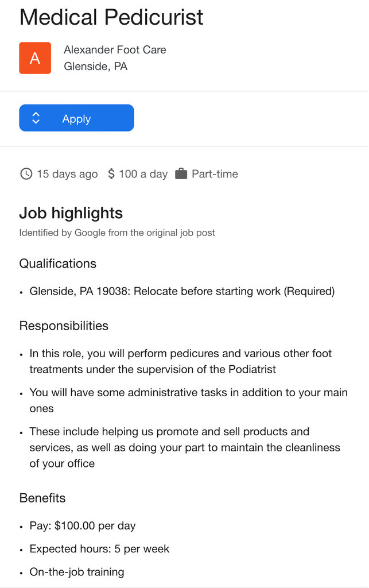The height and width of the screenshot is (588, 369).
Task: Click the Identified by Google note
Action: pos(117,233)
